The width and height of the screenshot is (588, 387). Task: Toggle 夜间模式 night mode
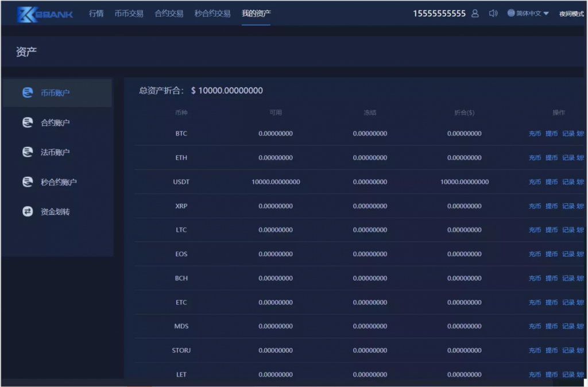[x=571, y=14]
